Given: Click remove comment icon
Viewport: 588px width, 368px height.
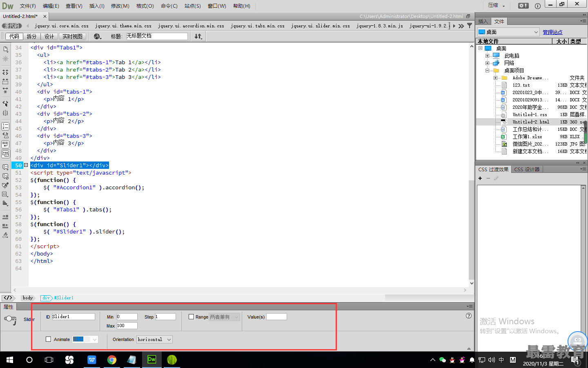Looking at the screenshot, I should coord(5,176).
